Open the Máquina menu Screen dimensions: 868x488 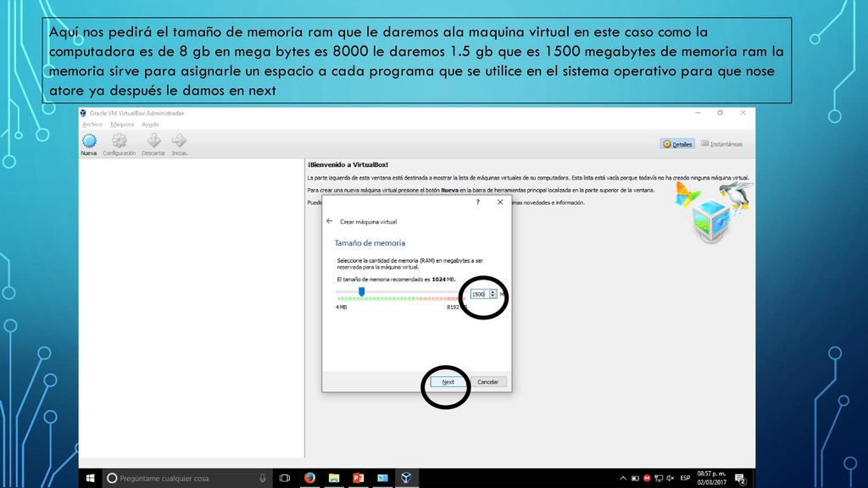pos(122,125)
